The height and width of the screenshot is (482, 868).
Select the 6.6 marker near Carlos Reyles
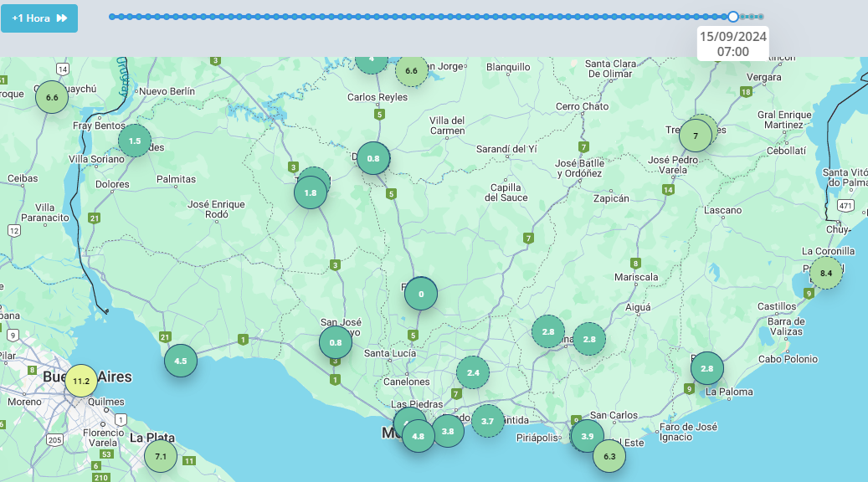pos(411,71)
